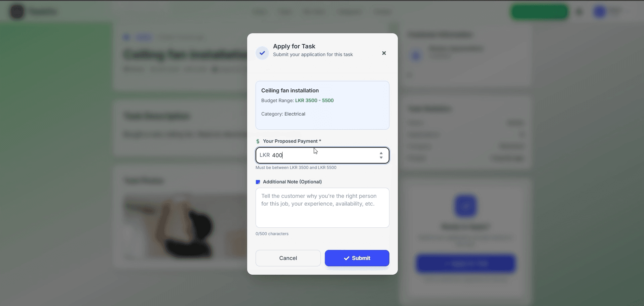Click the blurred blue apply button in the sidebar
Screen dimensions: 644x306
coord(466,264)
